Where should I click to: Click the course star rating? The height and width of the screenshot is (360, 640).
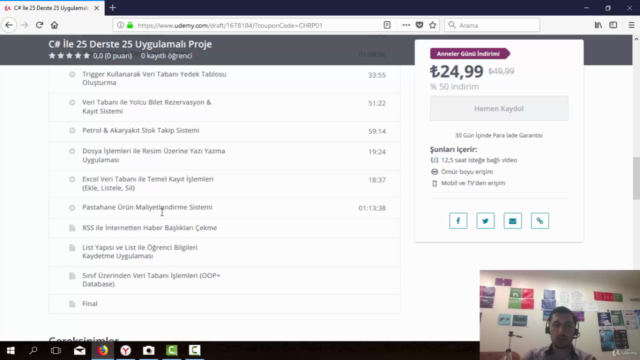69,56
